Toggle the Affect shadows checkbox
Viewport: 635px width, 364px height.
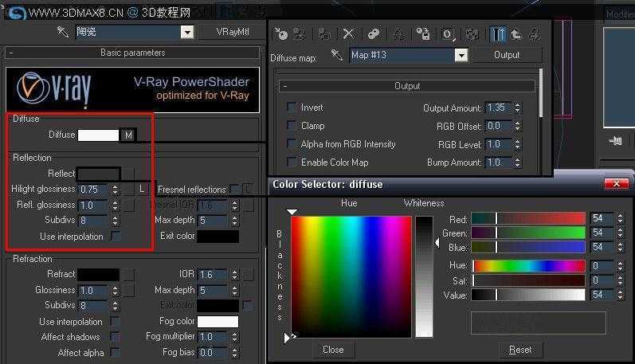click(115, 337)
